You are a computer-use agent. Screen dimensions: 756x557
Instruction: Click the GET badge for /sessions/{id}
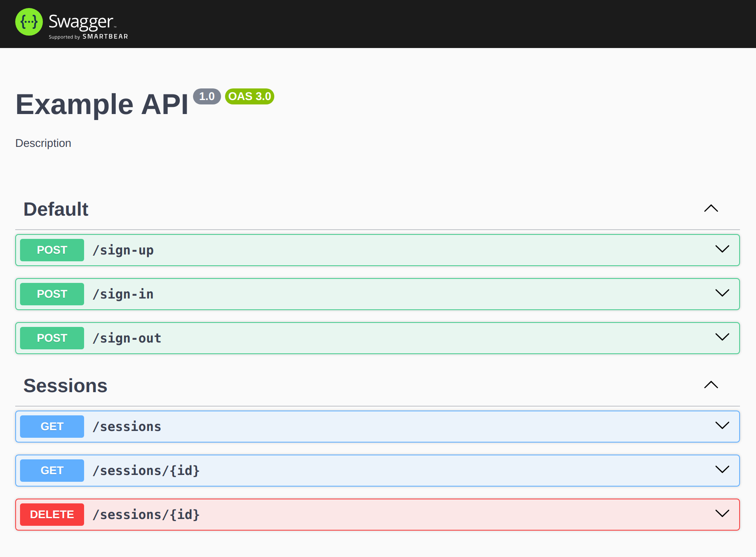52,471
